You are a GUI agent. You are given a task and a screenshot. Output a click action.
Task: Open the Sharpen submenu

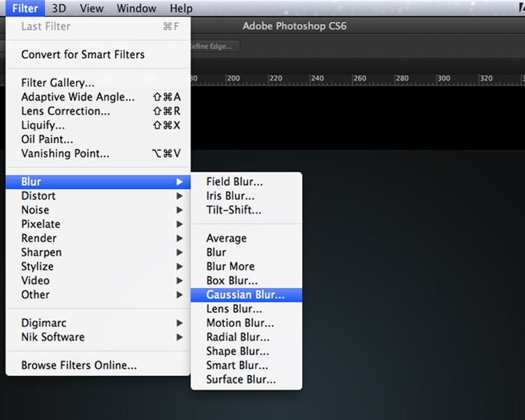click(x=41, y=252)
